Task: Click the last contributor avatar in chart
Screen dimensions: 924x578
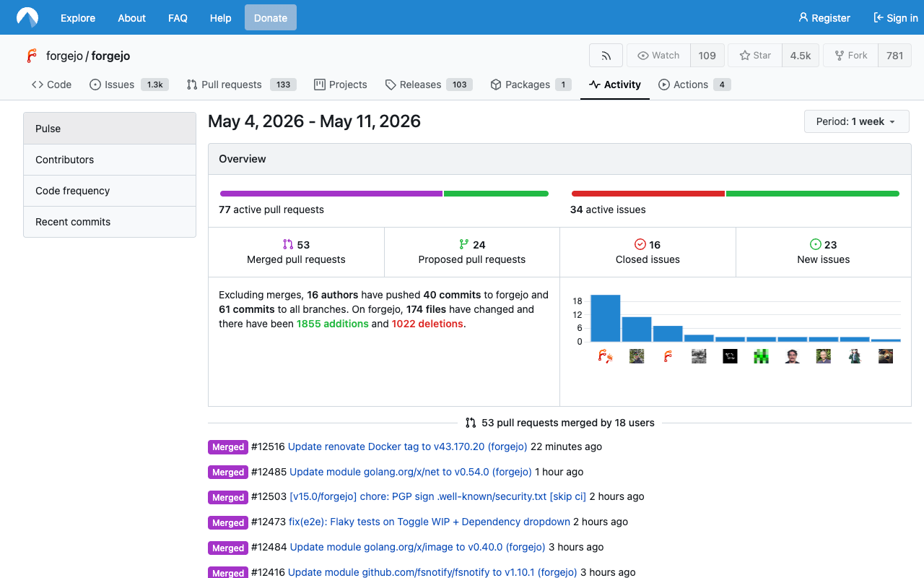Action: [886, 356]
